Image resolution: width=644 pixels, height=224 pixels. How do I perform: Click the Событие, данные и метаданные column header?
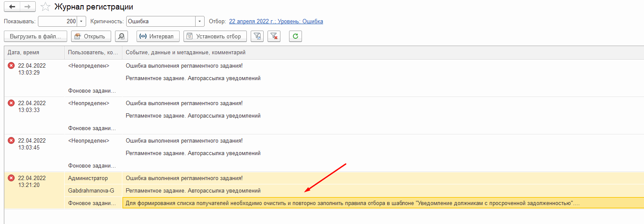pos(383,52)
